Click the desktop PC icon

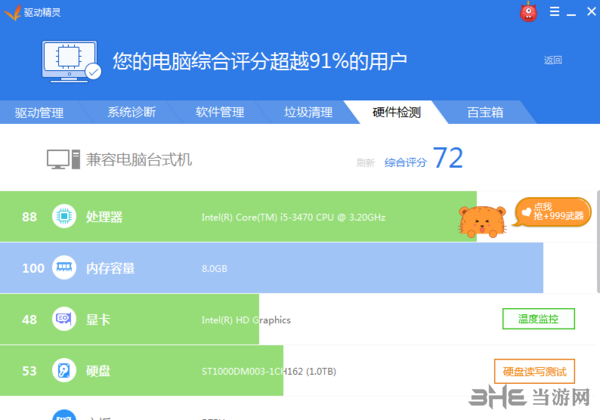tap(63, 159)
